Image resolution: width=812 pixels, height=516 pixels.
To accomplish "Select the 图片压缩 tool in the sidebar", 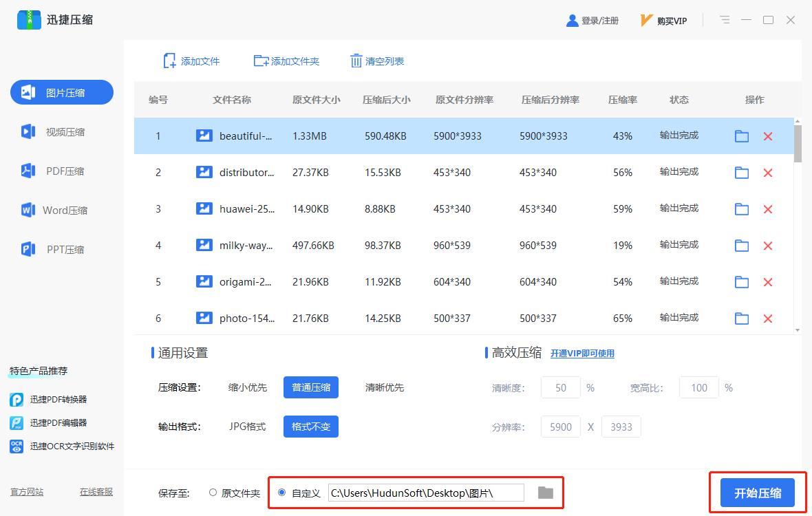I will pos(61,92).
